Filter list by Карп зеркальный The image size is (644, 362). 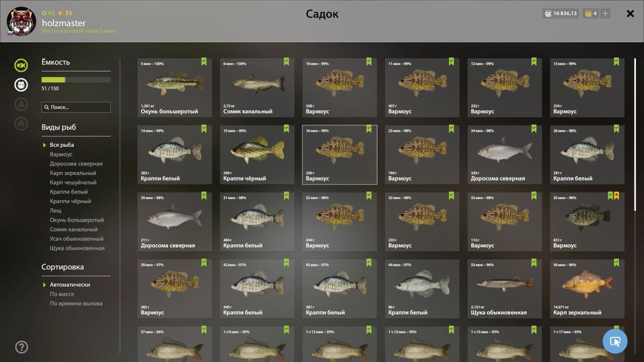tap(73, 173)
